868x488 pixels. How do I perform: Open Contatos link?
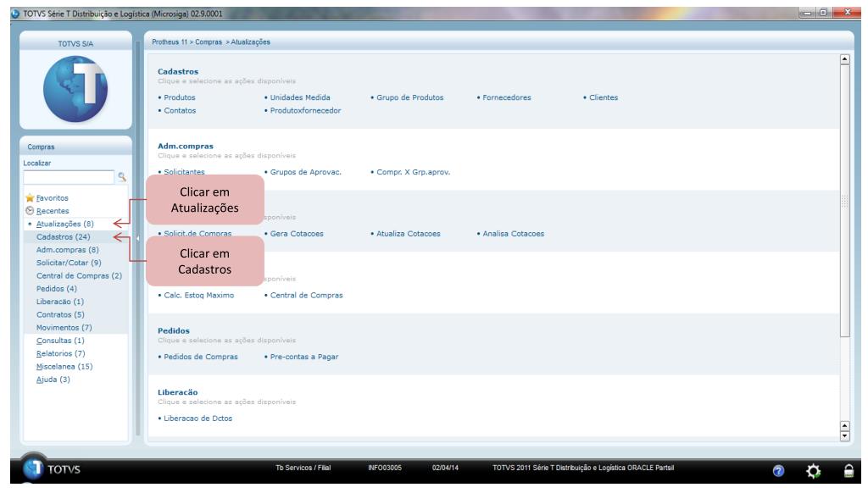tap(180, 111)
